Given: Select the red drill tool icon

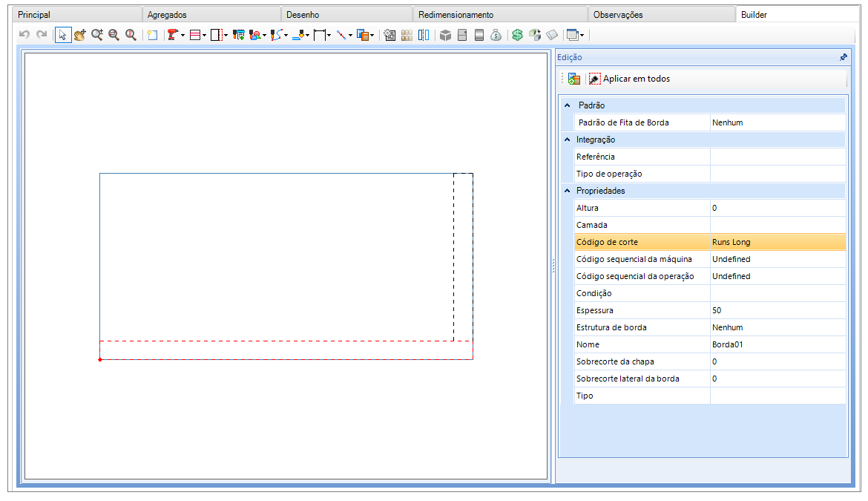Looking at the screenshot, I should [174, 35].
